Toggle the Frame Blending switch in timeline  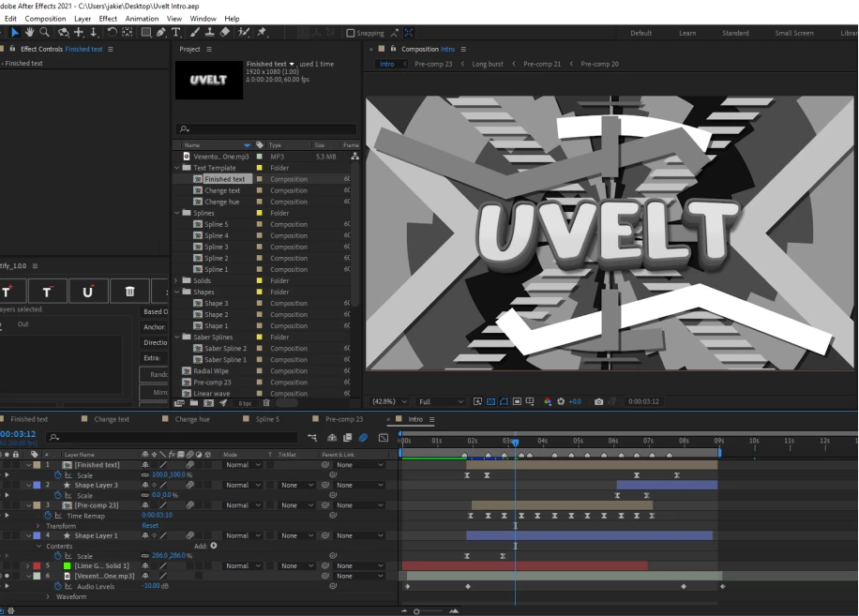tap(347, 438)
